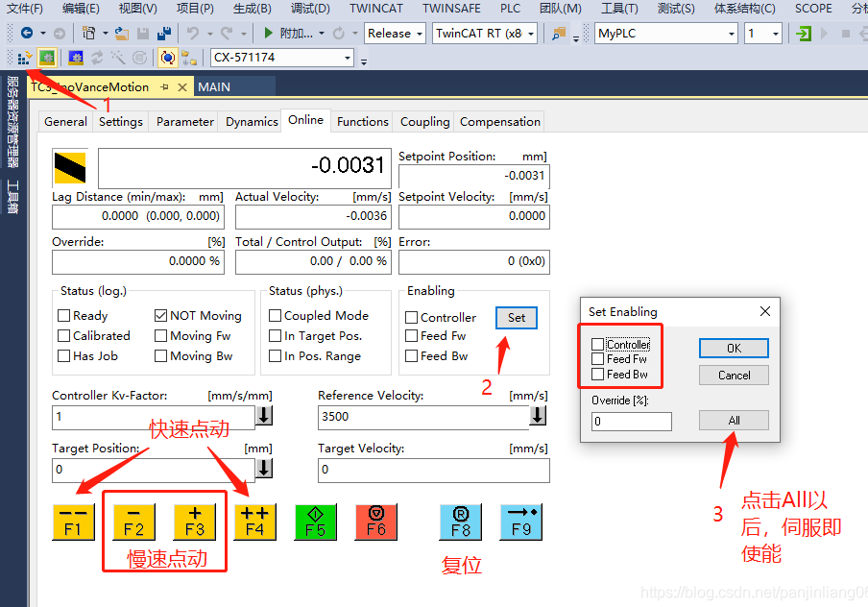This screenshot has width=868, height=607.
Task: Click the Set button in Enabling group
Action: 516,318
